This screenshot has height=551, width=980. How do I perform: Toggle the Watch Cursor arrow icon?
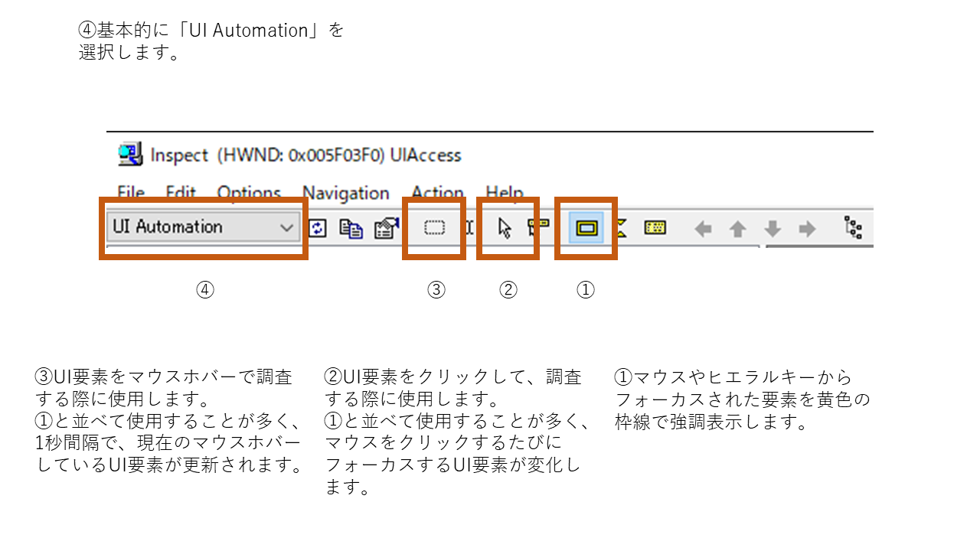[505, 228]
